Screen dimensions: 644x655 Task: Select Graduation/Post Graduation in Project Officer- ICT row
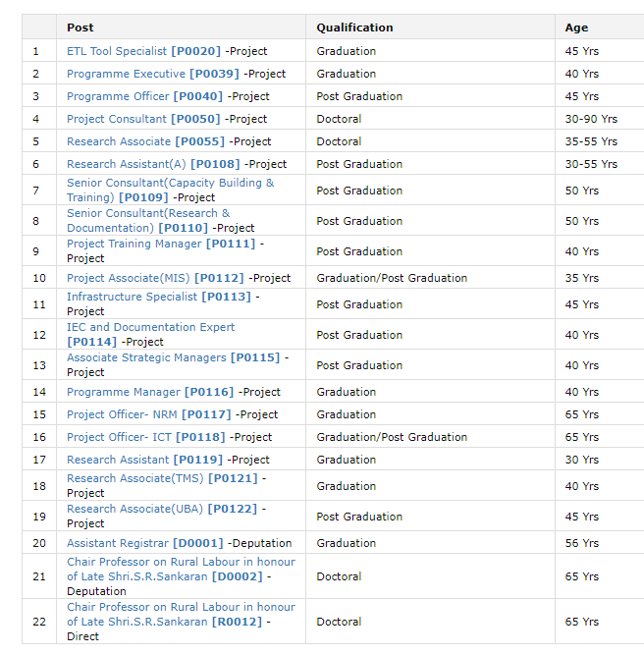click(x=392, y=437)
